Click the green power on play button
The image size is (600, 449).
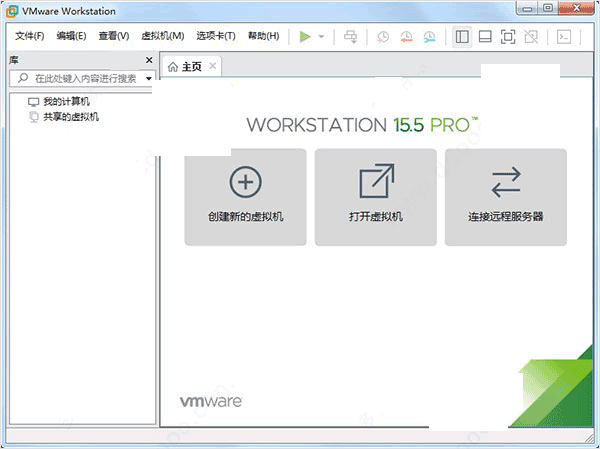click(305, 36)
